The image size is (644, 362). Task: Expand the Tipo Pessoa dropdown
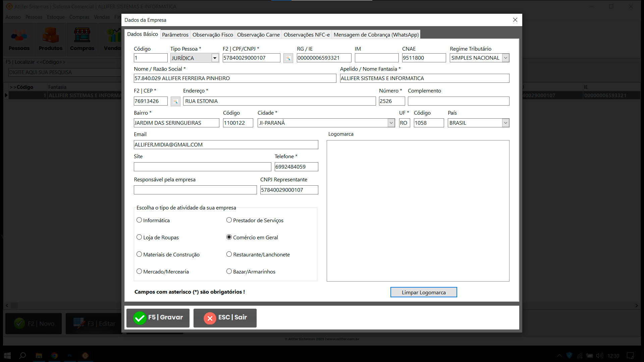pos(215,58)
